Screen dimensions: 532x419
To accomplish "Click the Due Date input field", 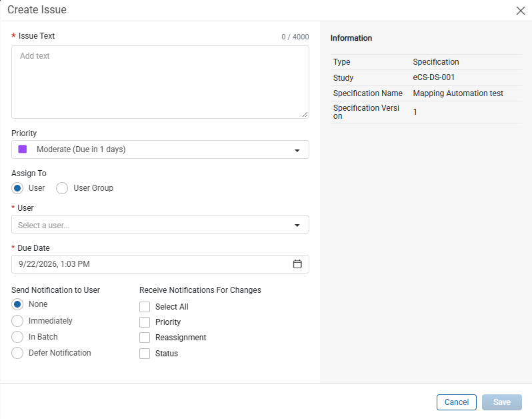I will (x=160, y=264).
